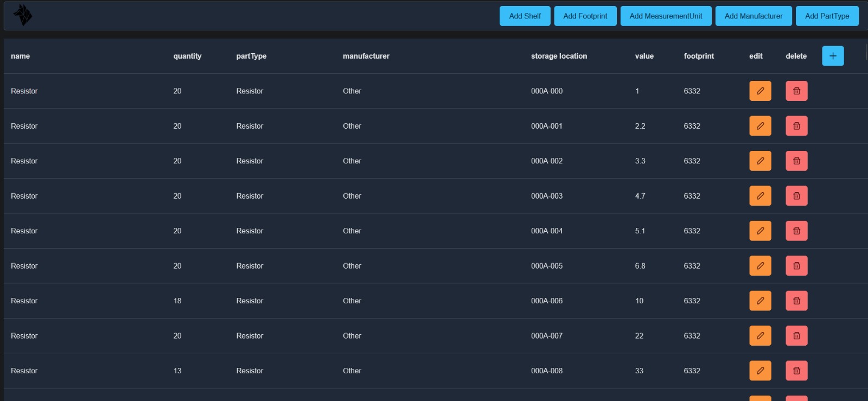The height and width of the screenshot is (401, 868).
Task: Edit the resistor at location 000A-000
Action: coord(760,91)
